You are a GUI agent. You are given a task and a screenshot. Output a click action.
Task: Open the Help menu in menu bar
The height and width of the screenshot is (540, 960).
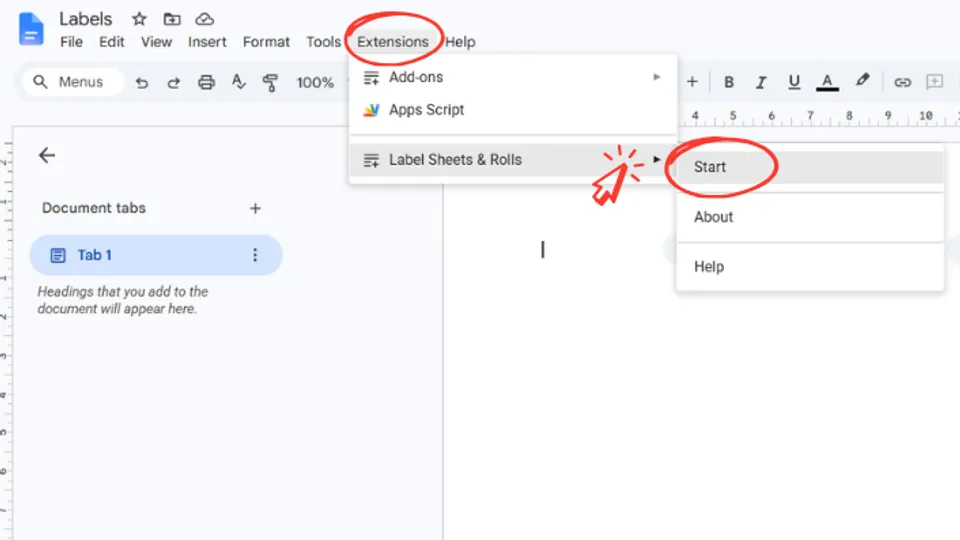pyautogui.click(x=460, y=42)
